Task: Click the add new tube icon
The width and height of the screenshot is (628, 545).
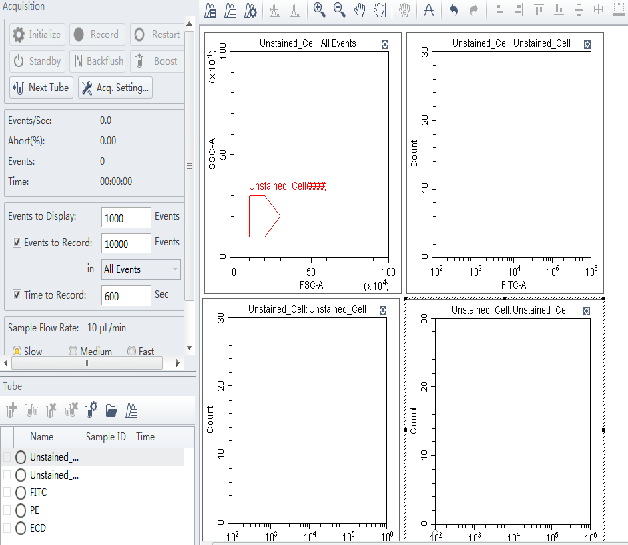Action: click(x=12, y=410)
